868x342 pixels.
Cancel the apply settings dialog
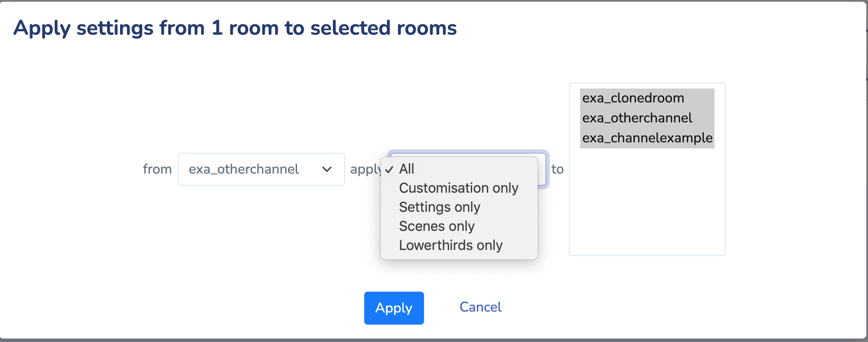point(480,307)
